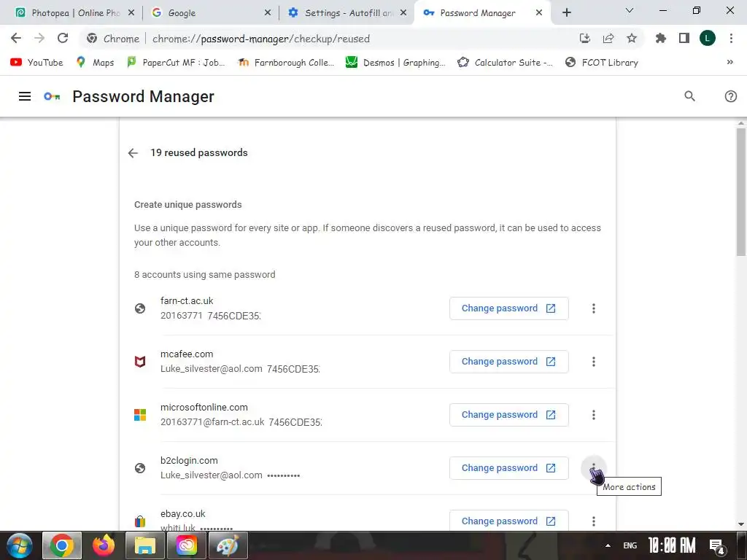The height and width of the screenshot is (560, 747).
Task: Click the ENG language indicator
Action: pyautogui.click(x=630, y=545)
